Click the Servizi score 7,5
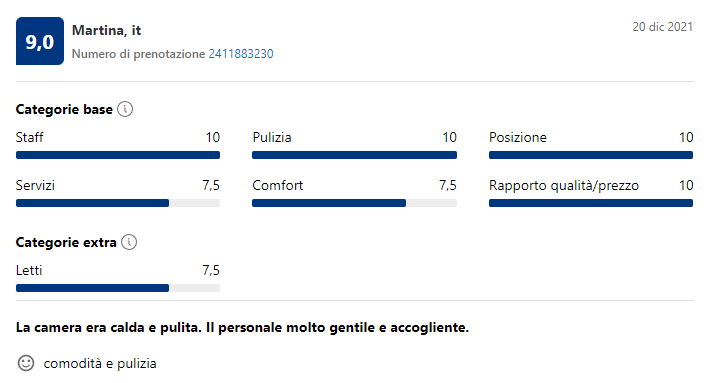 tap(211, 185)
